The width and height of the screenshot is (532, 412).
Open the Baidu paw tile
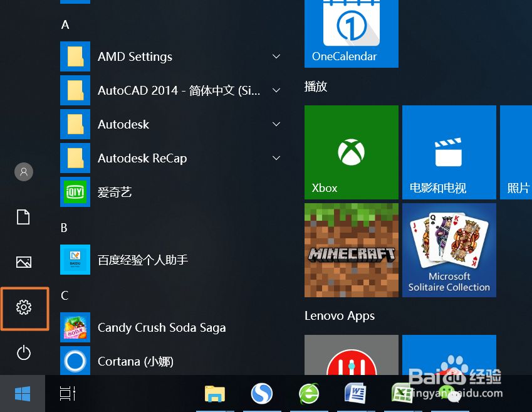[x=449, y=355]
